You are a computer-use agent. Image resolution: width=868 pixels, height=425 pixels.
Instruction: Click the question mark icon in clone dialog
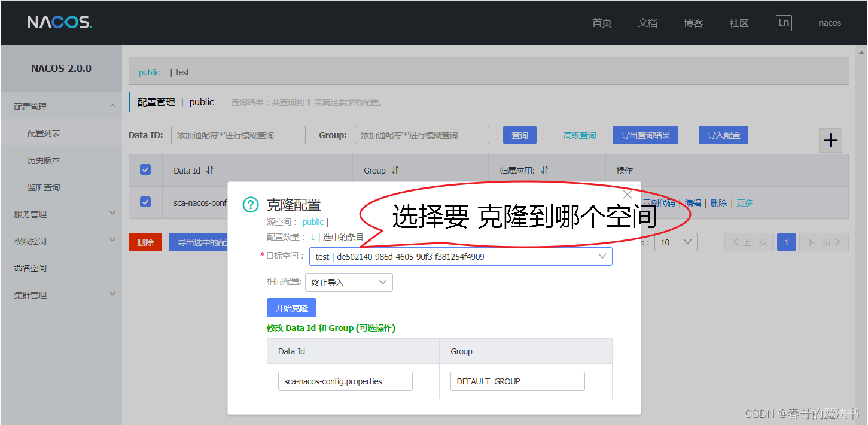pyautogui.click(x=250, y=205)
